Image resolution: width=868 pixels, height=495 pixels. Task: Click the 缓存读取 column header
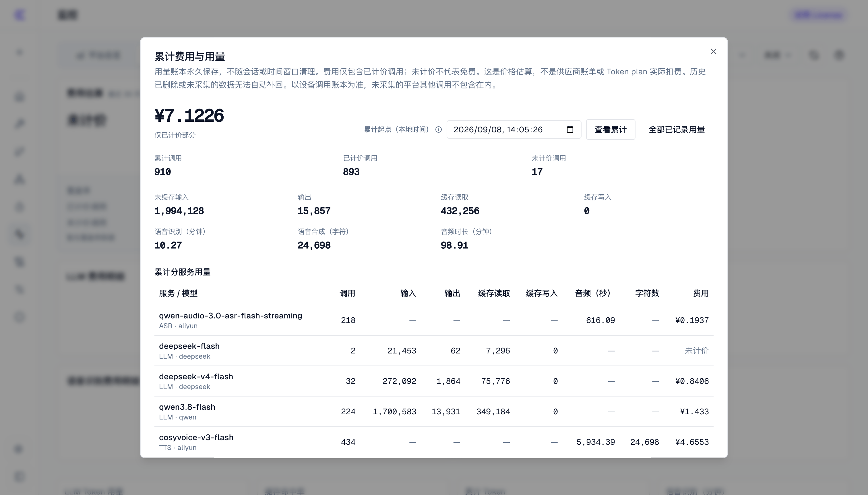click(494, 293)
